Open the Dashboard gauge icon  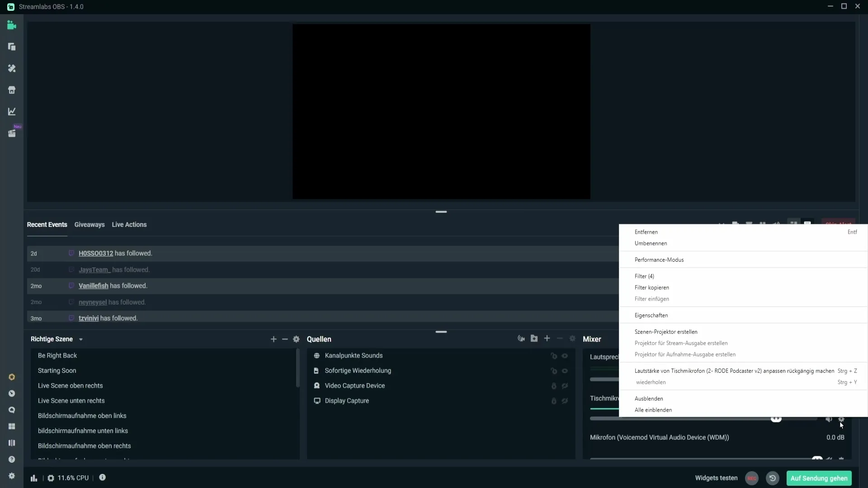point(12,394)
